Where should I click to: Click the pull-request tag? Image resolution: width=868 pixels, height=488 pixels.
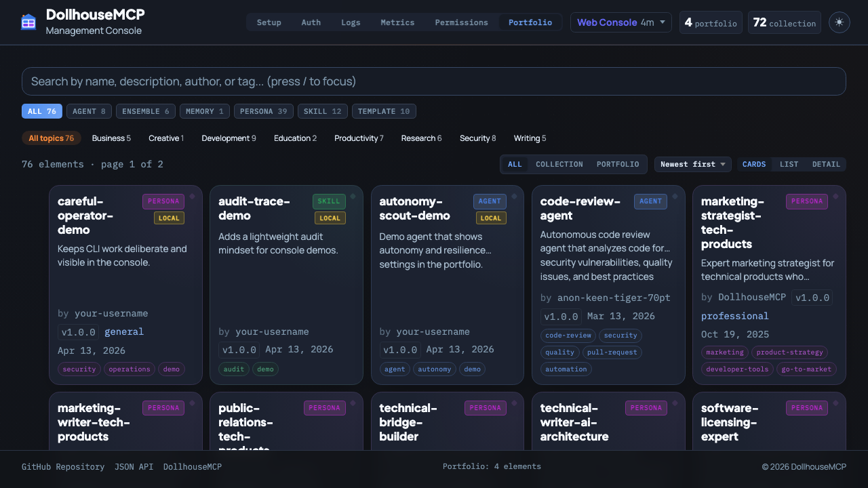click(x=612, y=352)
